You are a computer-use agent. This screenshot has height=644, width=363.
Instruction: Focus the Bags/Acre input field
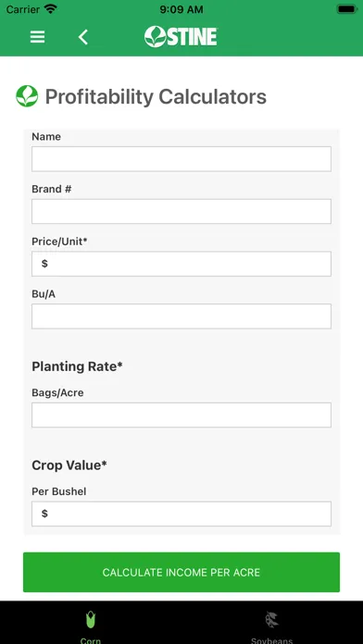point(181,415)
